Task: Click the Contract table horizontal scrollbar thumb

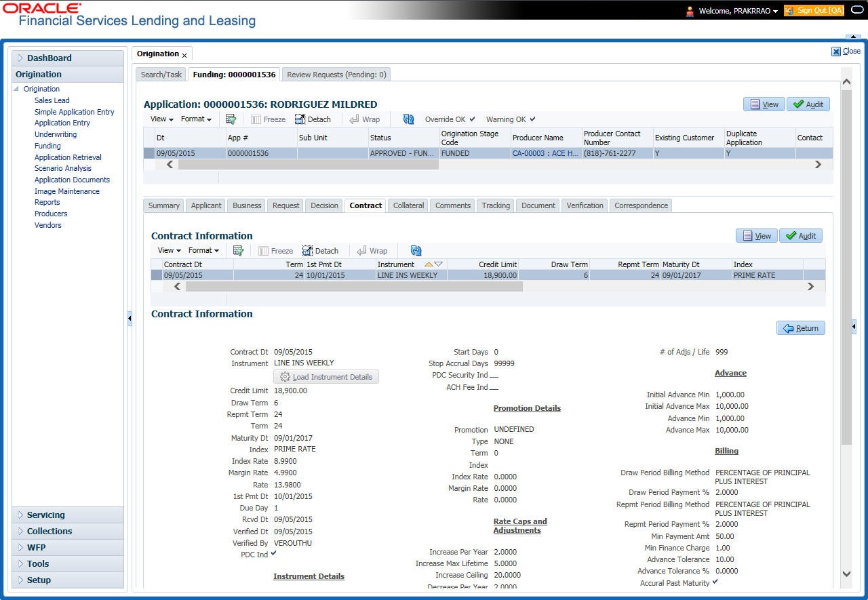Action: [x=354, y=287]
